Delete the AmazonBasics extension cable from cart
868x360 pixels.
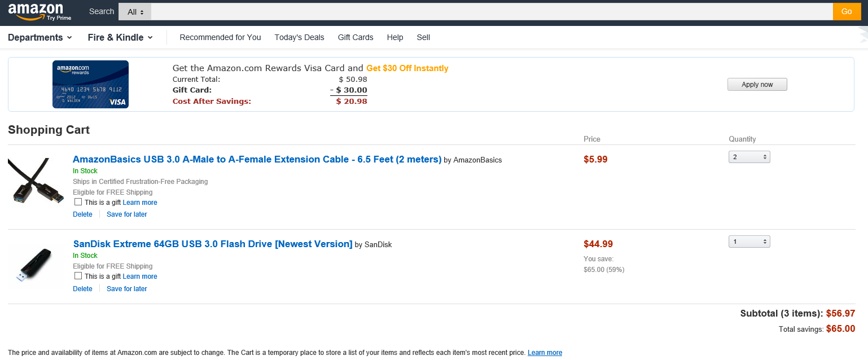point(82,214)
